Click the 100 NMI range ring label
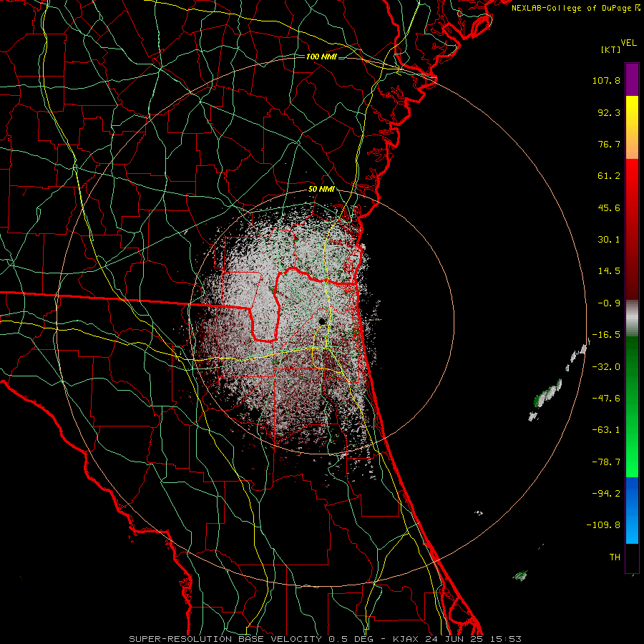This screenshot has height=644, width=644. 321,57
